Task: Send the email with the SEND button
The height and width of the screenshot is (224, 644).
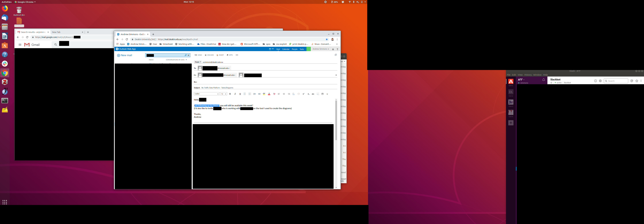Action: 198,55
